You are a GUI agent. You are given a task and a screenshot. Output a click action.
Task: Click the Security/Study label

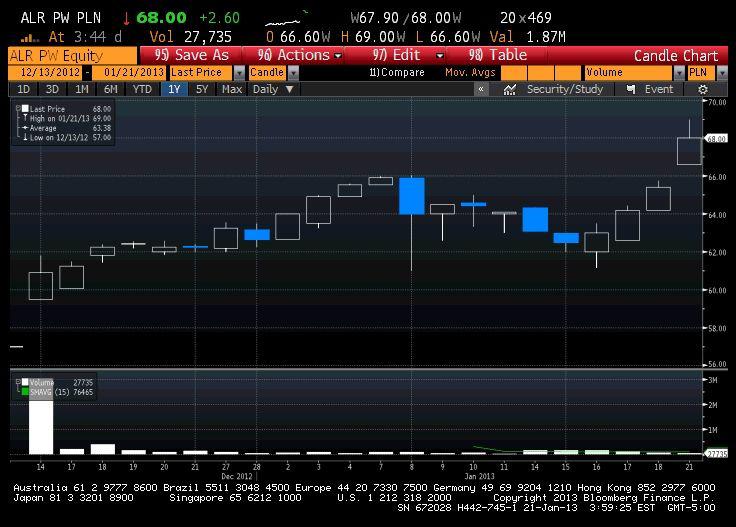coord(565,89)
